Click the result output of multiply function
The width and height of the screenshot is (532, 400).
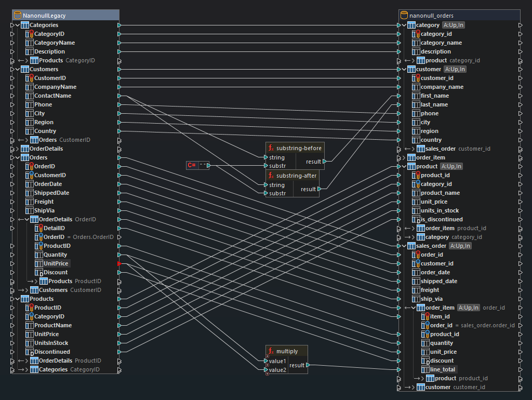click(x=308, y=365)
